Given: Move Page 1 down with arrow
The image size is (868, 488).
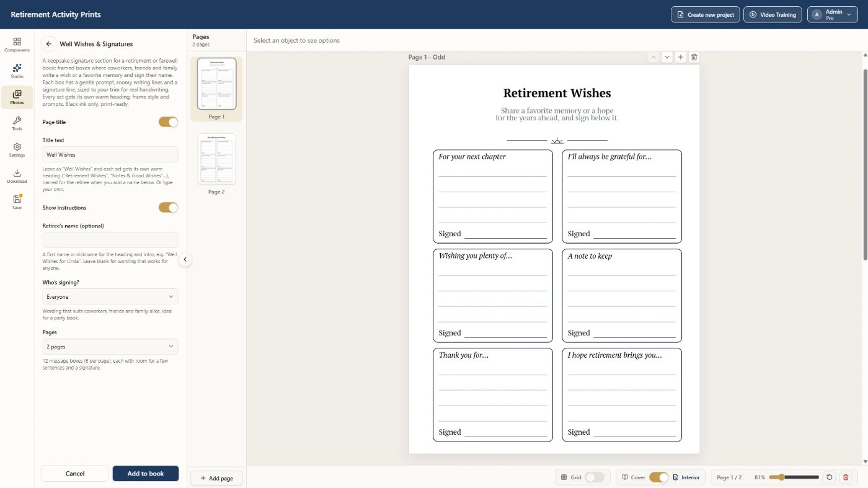Looking at the screenshot, I should point(666,57).
